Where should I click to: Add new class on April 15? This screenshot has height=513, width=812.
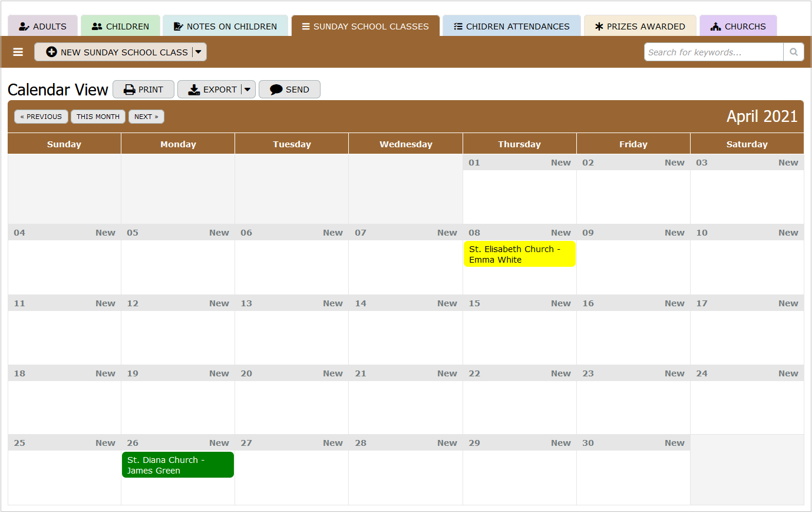(560, 303)
